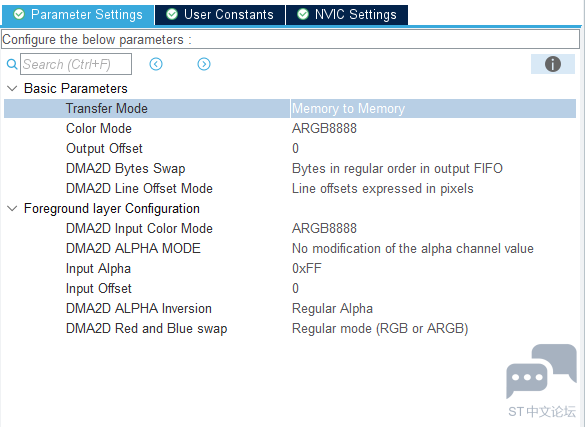Select the Output Offset value field

(433, 148)
